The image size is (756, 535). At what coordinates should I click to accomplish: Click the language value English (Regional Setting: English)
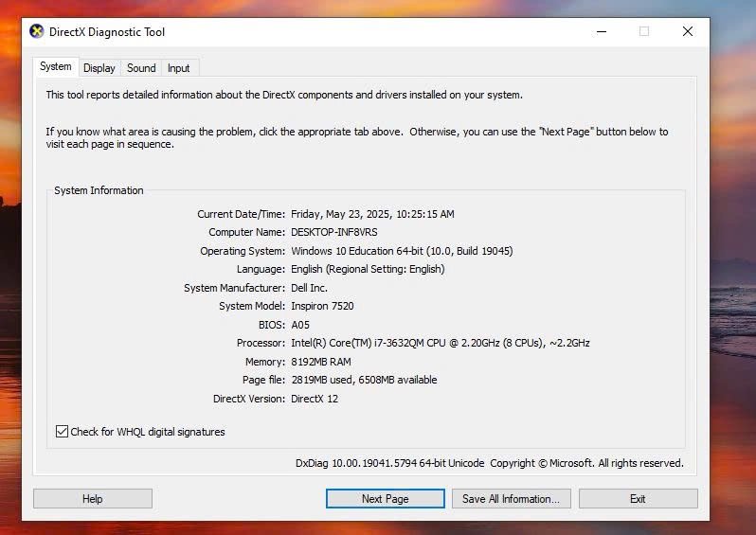click(x=368, y=269)
